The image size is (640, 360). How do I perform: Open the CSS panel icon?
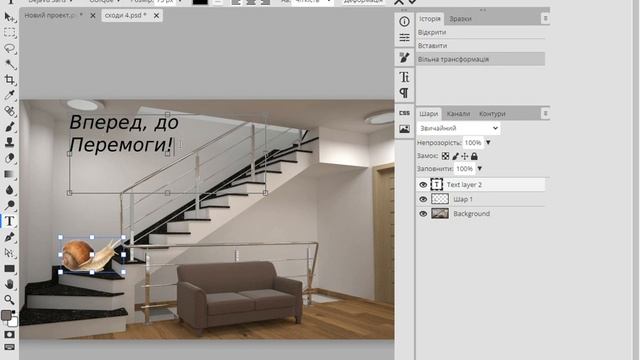pyautogui.click(x=404, y=113)
